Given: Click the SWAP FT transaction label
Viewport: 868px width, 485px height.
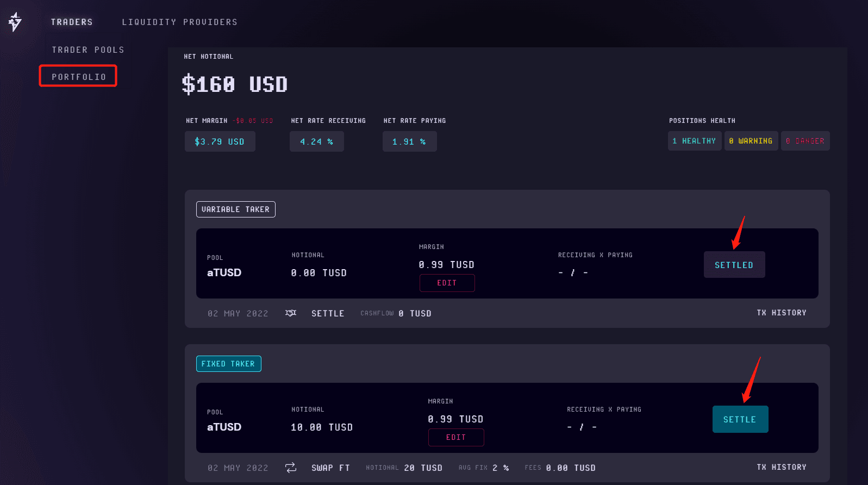Looking at the screenshot, I should pyautogui.click(x=330, y=468).
